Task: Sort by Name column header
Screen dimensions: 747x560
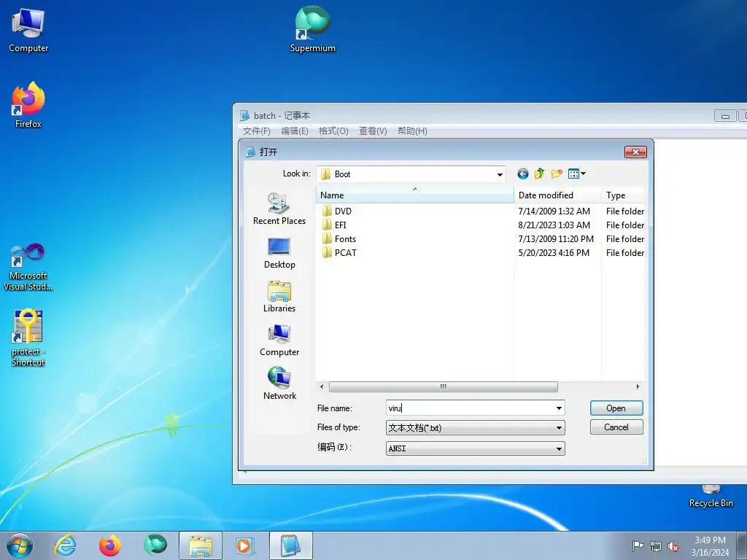Action: click(x=414, y=195)
